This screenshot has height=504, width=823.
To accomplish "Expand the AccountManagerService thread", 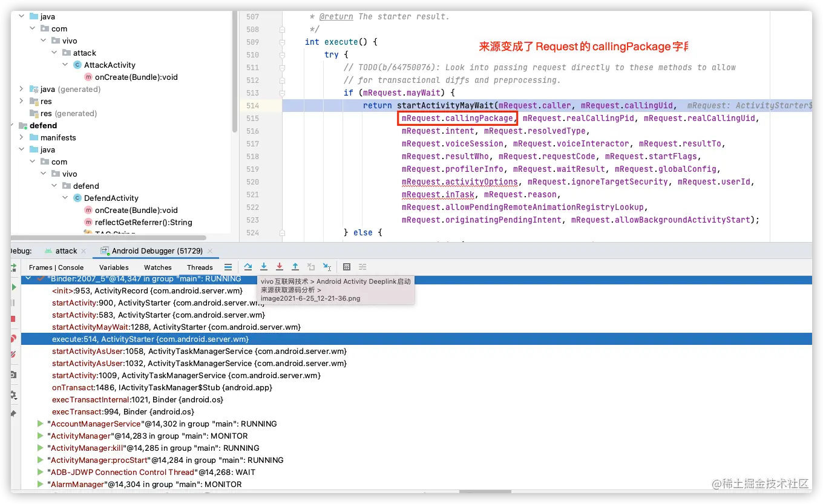I will tap(41, 424).
